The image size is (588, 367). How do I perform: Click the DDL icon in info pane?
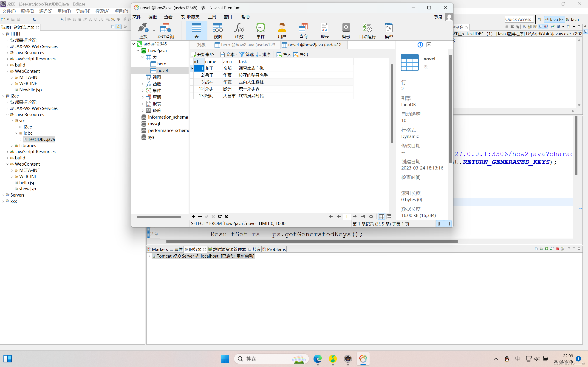tap(429, 45)
